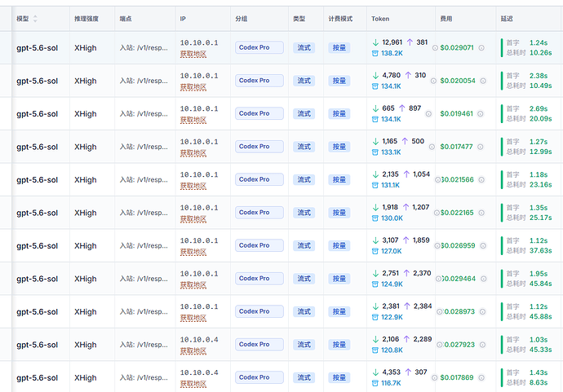The image size is (563, 392).
Task: Click 获取地区 link in the $0.020054 row
Action: click(x=193, y=87)
